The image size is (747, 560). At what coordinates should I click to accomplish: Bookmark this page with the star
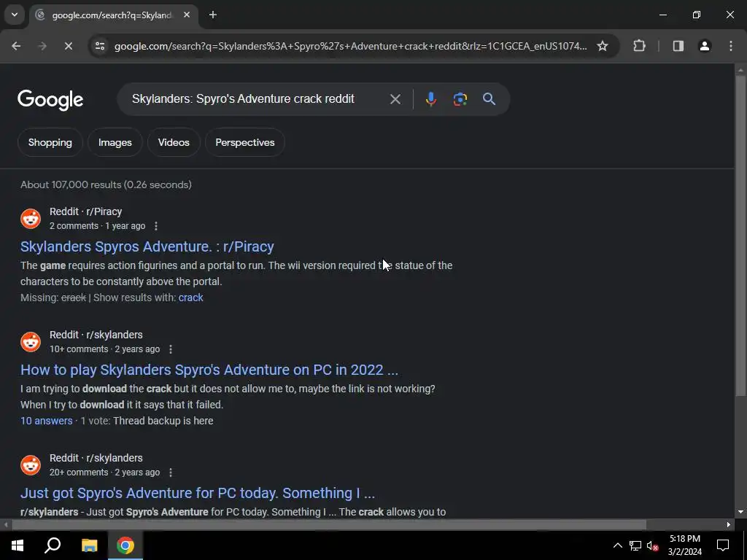[x=602, y=46]
